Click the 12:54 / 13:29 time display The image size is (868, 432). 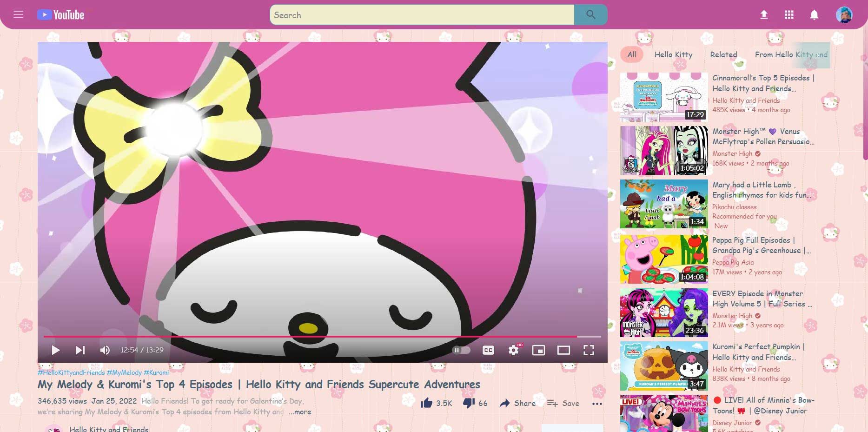pos(142,350)
